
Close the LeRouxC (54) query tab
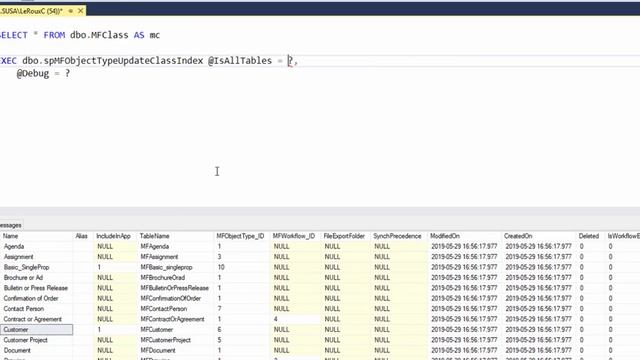click(x=80, y=11)
